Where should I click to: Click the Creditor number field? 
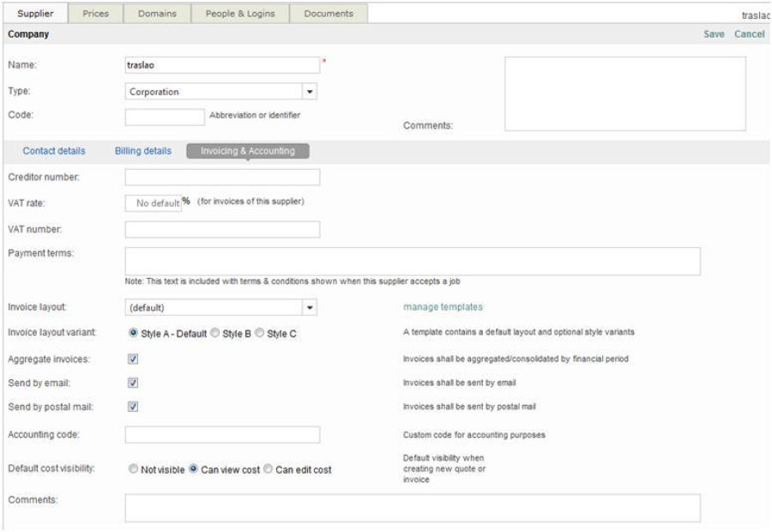coord(222,178)
